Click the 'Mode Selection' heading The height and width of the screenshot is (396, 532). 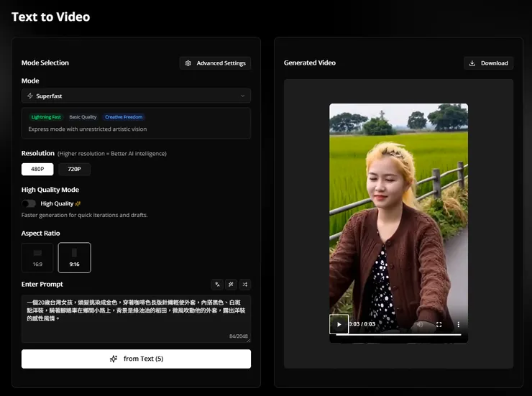click(45, 63)
